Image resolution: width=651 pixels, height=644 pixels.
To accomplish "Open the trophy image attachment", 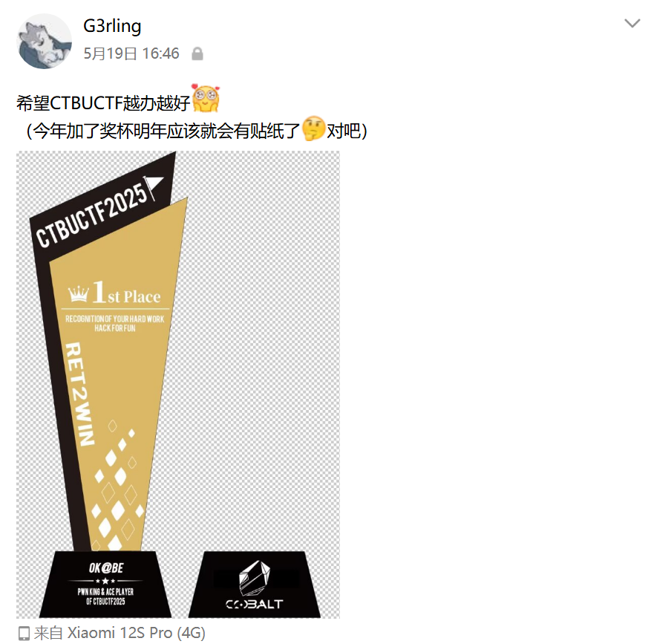I will click(178, 384).
